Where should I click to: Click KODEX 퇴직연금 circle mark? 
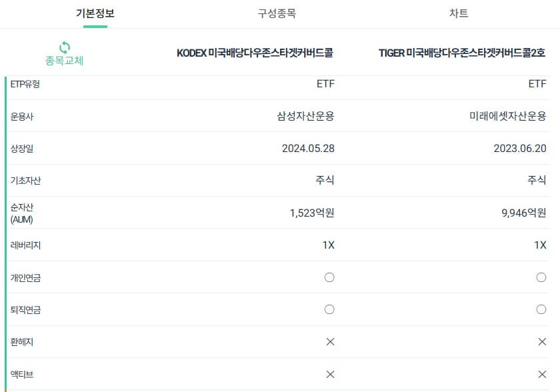tap(329, 309)
